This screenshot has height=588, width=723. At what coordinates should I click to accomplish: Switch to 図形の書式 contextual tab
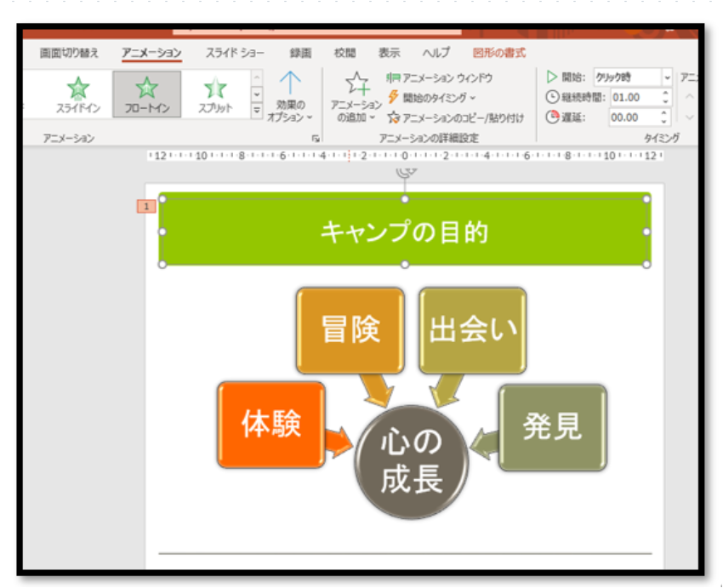pos(499,53)
